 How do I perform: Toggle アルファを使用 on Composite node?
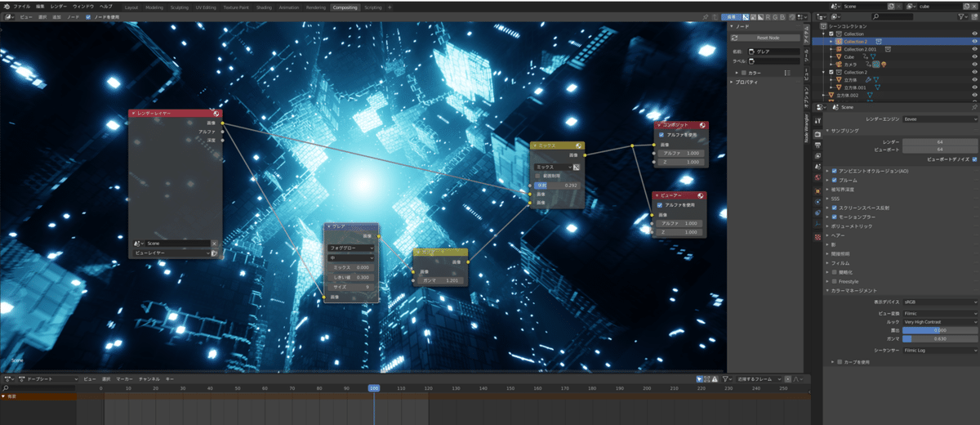(x=661, y=135)
